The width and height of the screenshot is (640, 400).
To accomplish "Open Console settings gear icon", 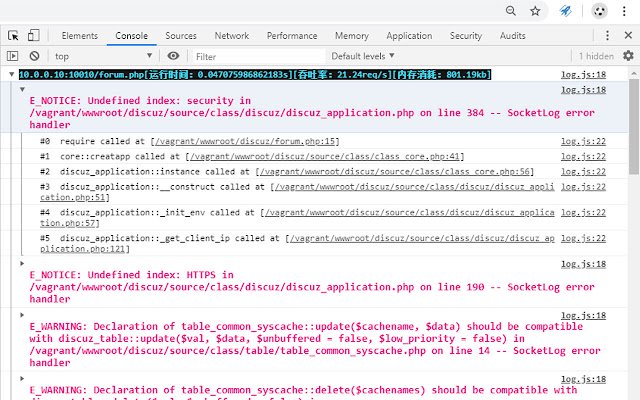I will 628,56.
